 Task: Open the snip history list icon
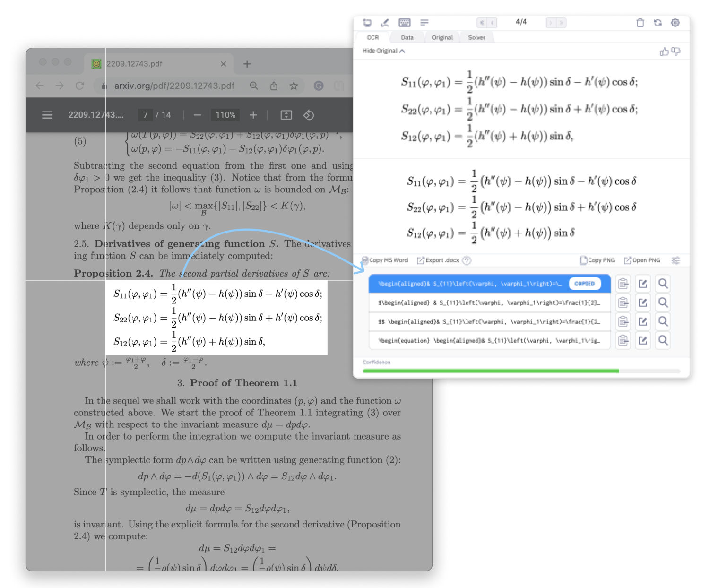coord(424,23)
